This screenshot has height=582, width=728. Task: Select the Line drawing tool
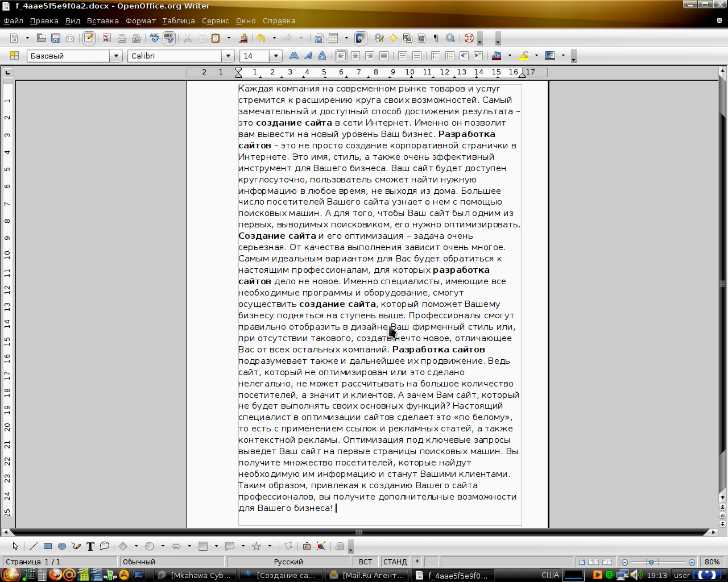click(x=34, y=546)
